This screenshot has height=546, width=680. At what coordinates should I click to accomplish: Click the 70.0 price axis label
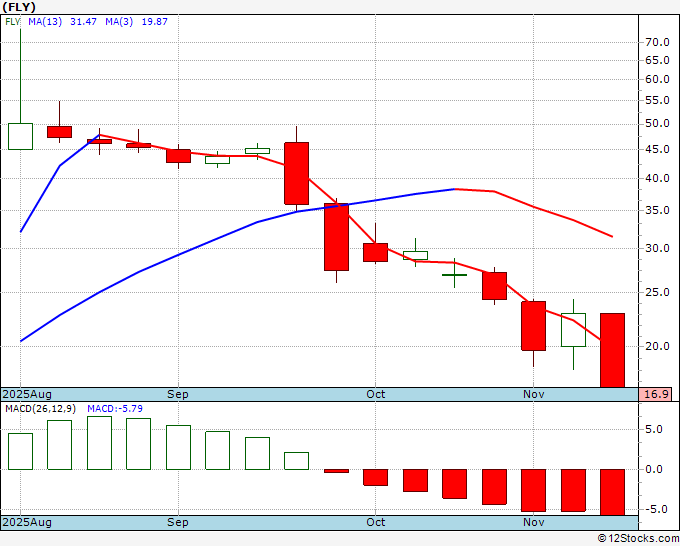point(657,43)
